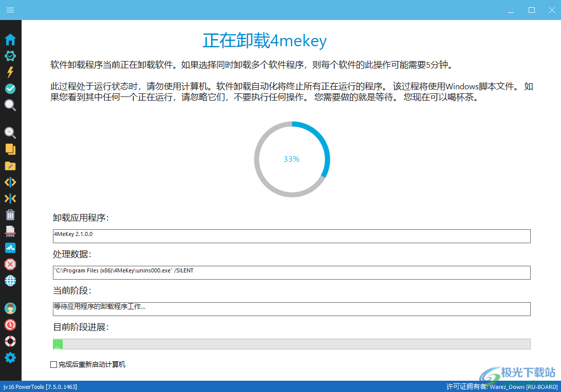The height and width of the screenshot is (392, 561).
Task: Click the 当前阶段 label
Action: click(72, 290)
